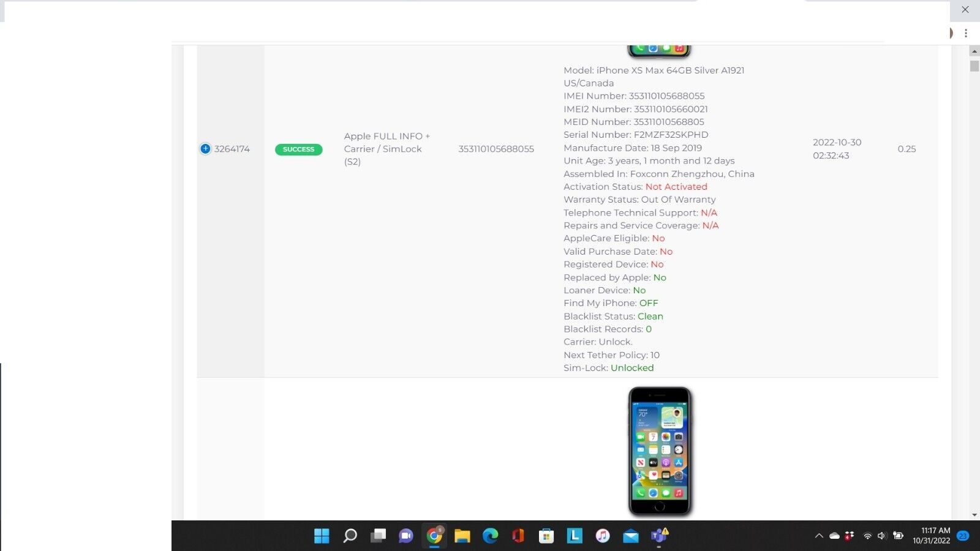Click the order date 2022-10-30
980x551 pixels.
(837, 142)
